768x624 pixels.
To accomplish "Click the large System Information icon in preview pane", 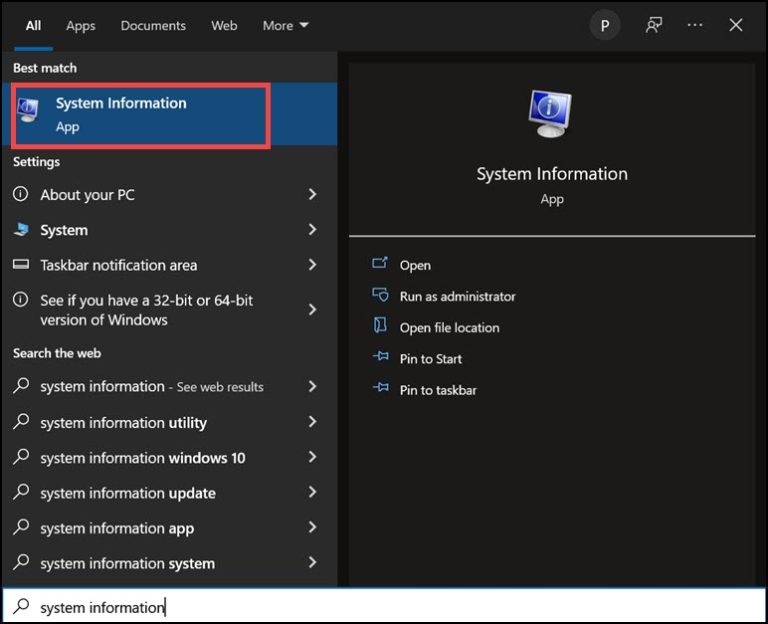I will (x=551, y=113).
